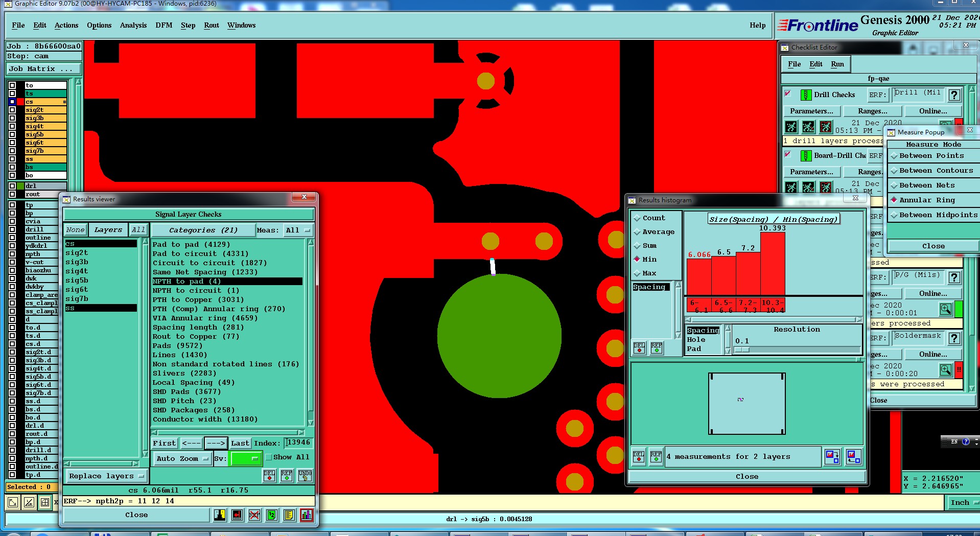Click the histogram REF icon beside measurements text
This screenshot has width=980, height=536.
(x=656, y=456)
